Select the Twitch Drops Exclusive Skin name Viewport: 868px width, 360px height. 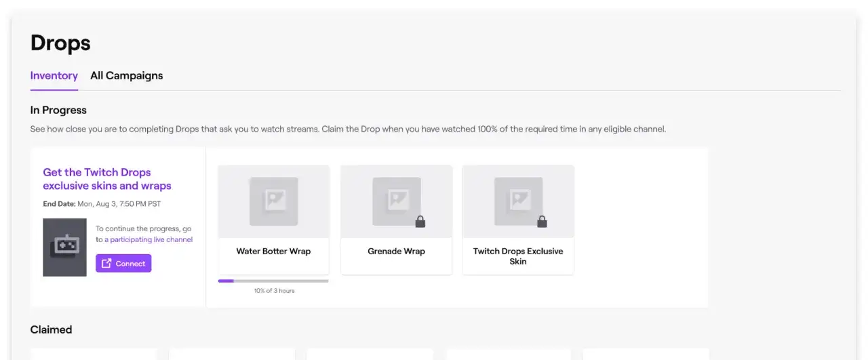tap(518, 256)
